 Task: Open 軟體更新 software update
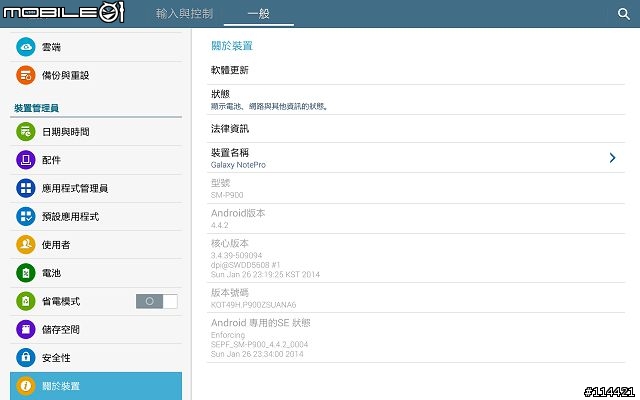coord(416,70)
